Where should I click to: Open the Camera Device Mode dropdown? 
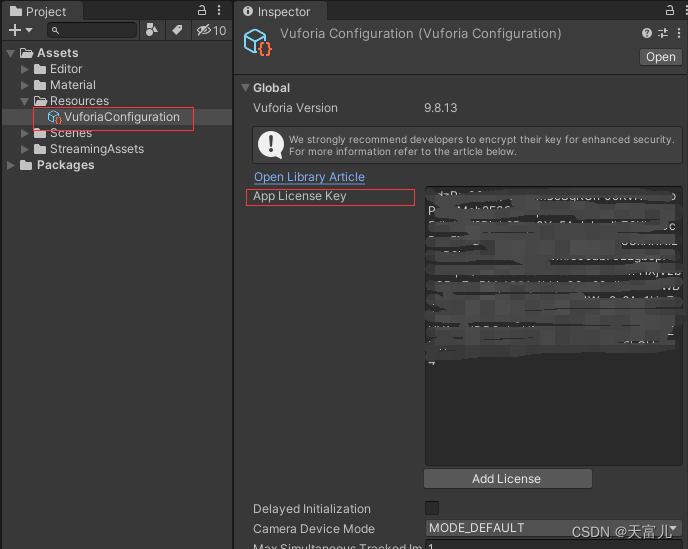coord(554,528)
